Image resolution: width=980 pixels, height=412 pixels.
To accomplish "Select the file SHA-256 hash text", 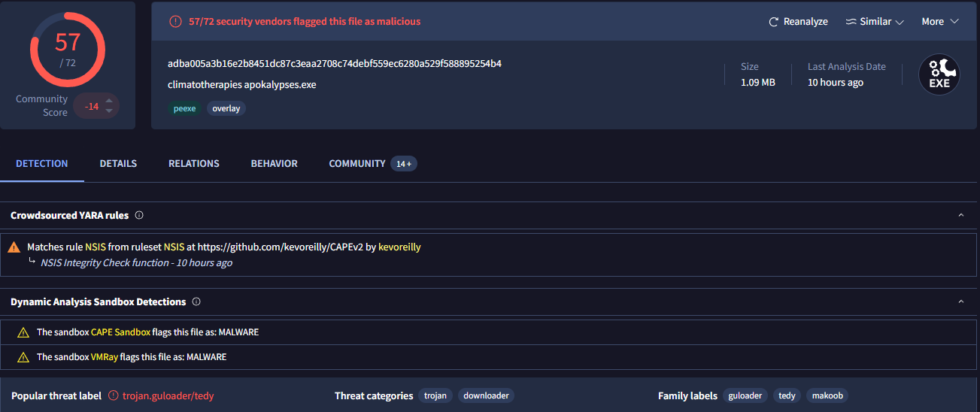I will click(x=335, y=64).
